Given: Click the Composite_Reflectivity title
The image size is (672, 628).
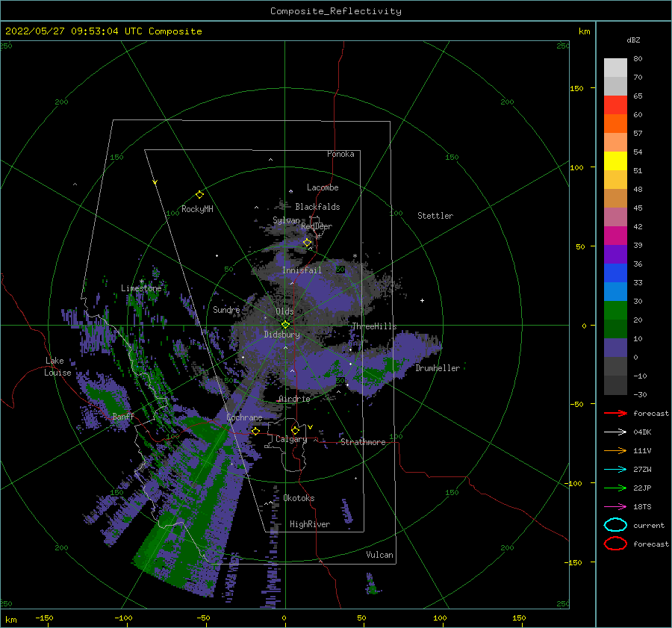Looking at the screenshot, I should [335, 11].
